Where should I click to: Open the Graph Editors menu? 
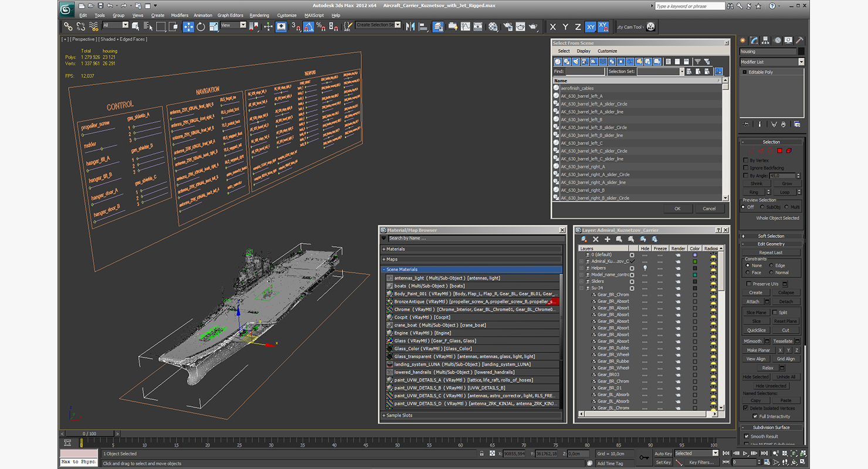[x=230, y=15]
